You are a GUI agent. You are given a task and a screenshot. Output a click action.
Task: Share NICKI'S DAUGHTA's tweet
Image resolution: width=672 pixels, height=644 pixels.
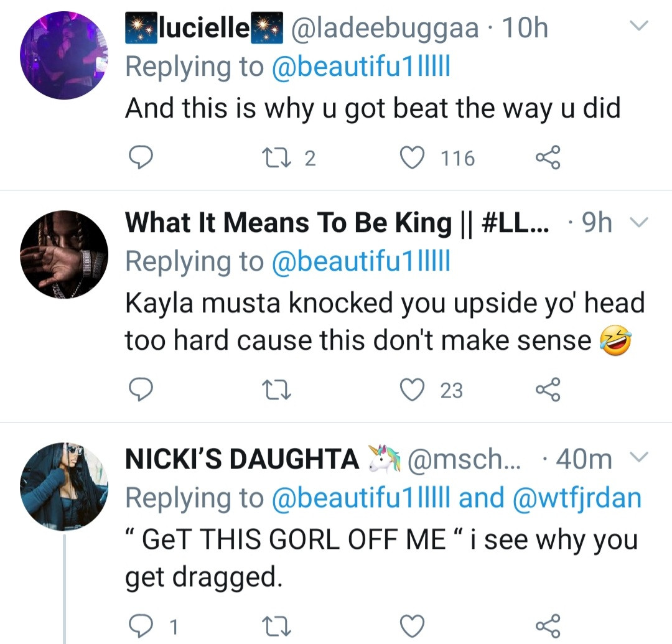[x=548, y=625]
